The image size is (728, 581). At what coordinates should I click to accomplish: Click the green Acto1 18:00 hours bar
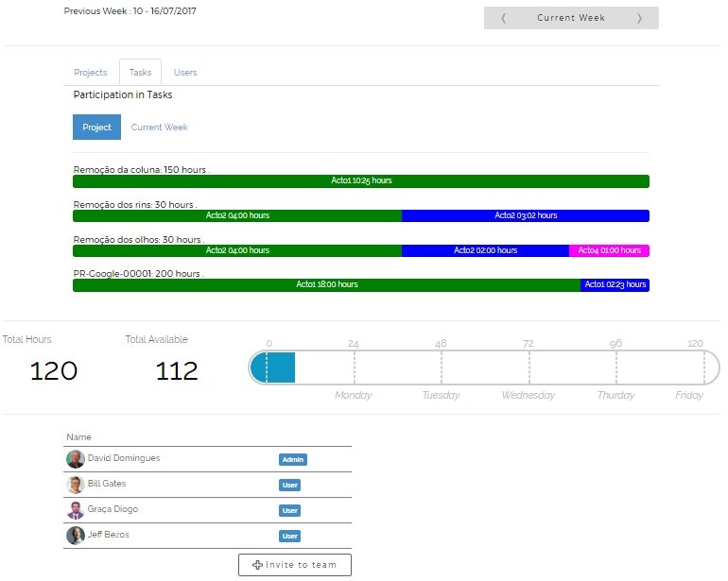pos(326,284)
